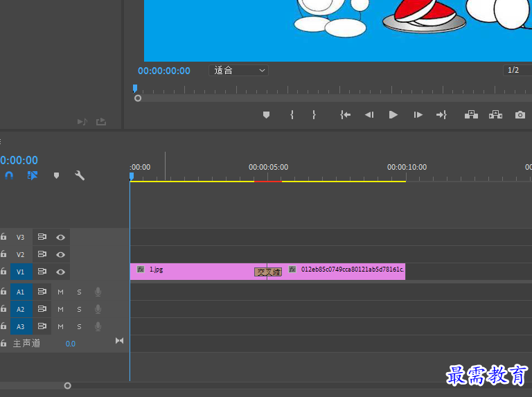
Task: Add marker in timeline panel
Action: coord(56,175)
